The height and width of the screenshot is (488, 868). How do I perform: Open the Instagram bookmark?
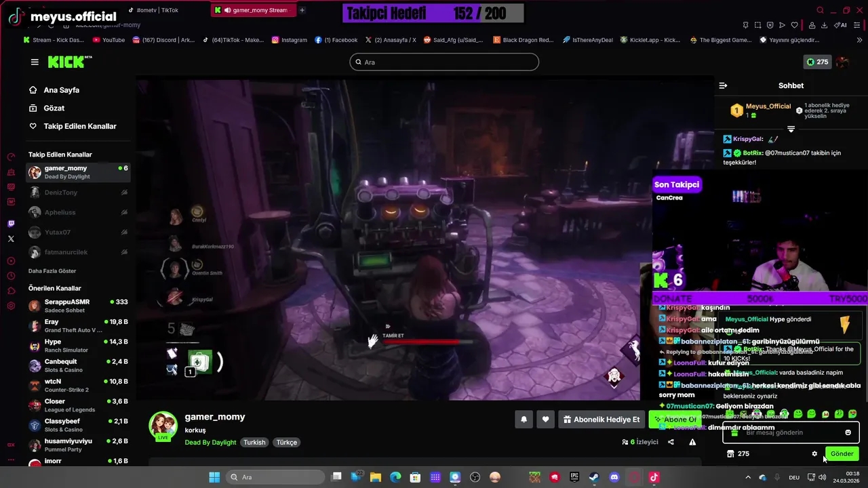tap(290, 40)
